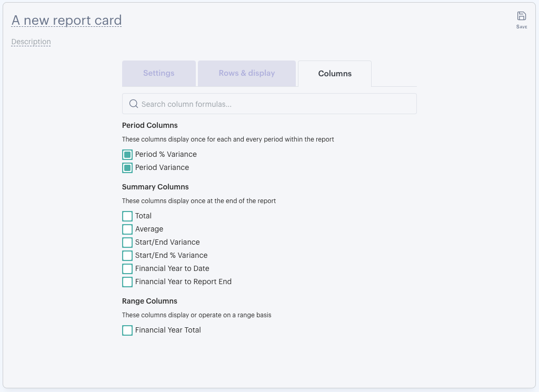Click the Period % Variance label
539x392 pixels.
tap(166, 154)
